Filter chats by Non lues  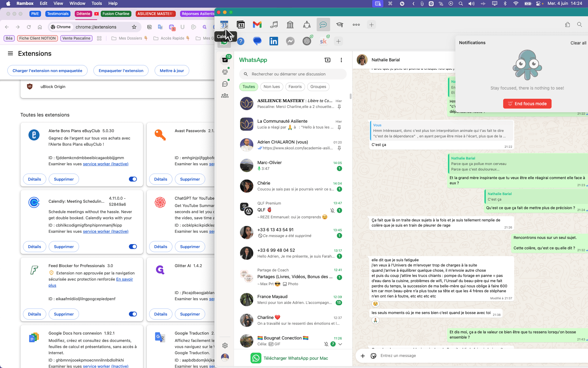[272, 87]
